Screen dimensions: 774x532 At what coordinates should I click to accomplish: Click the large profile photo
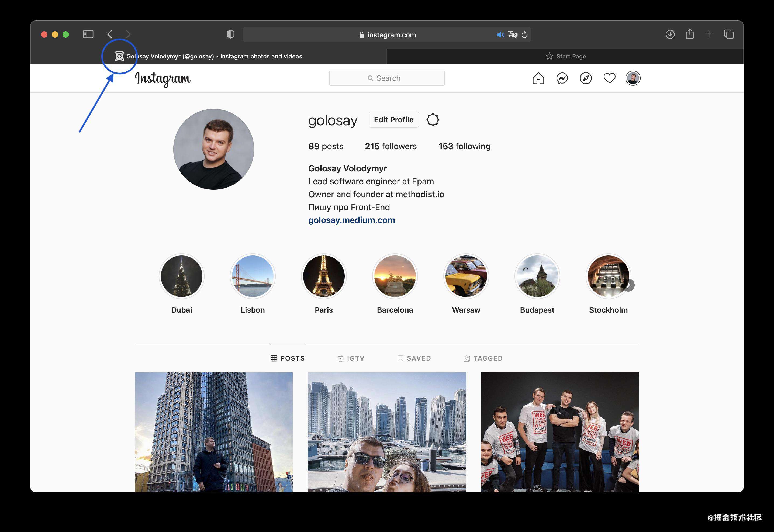214,149
